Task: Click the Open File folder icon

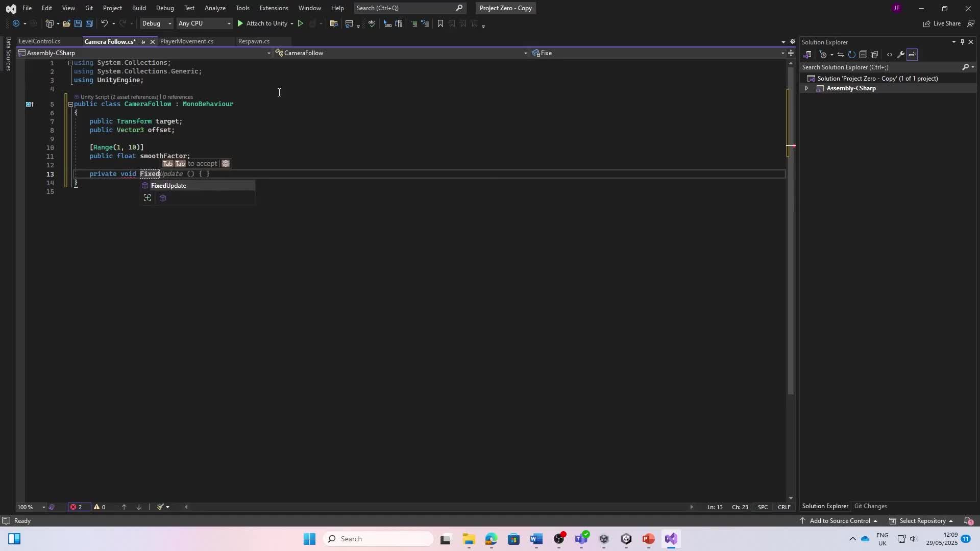Action: 66,23
